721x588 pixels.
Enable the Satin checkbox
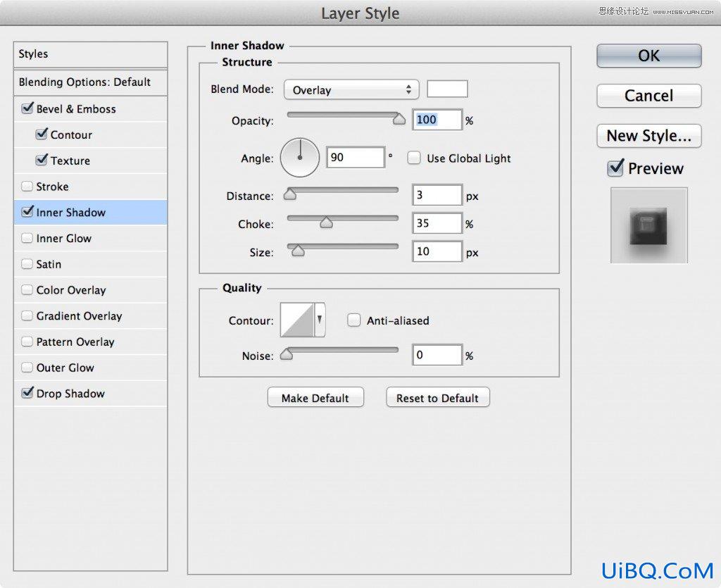[x=27, y=264]
